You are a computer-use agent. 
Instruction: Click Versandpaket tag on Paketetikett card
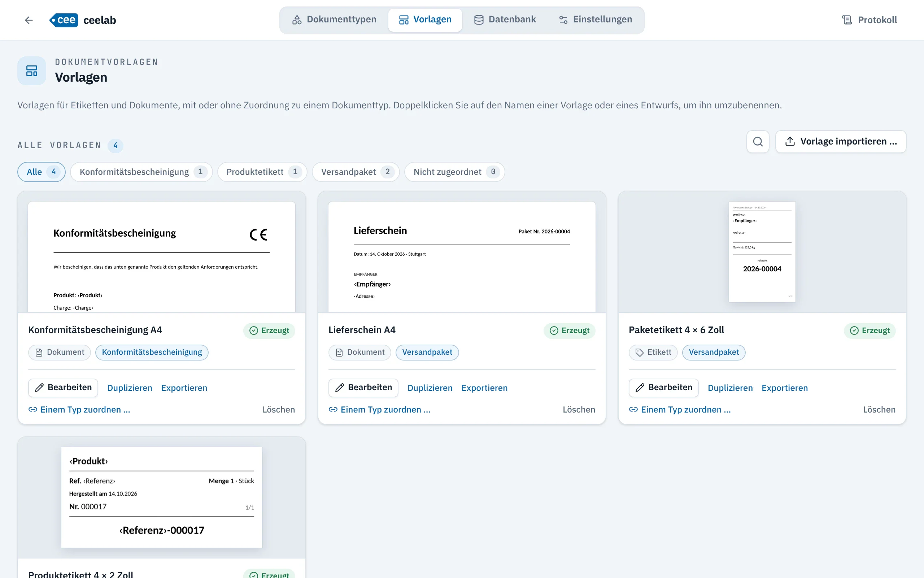pos(714,353)
